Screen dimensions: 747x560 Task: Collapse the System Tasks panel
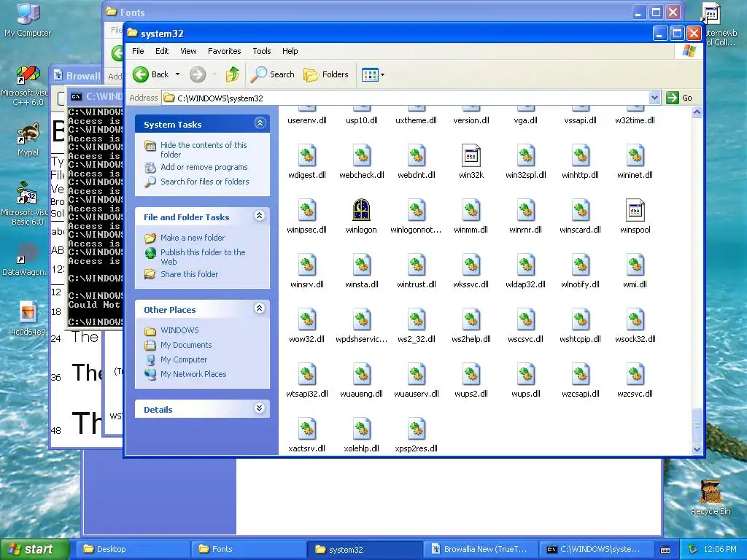(260, 123)
